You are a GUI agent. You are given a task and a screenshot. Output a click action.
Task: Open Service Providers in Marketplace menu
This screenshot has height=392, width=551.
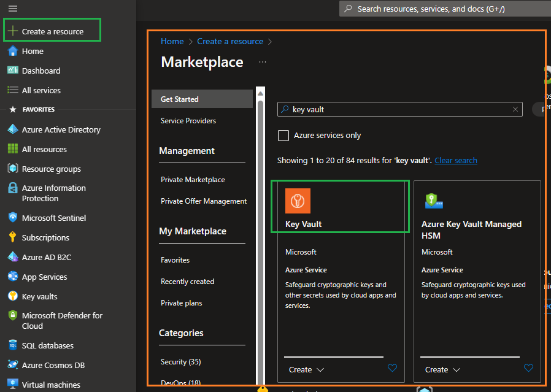click(x=188, y=120)
